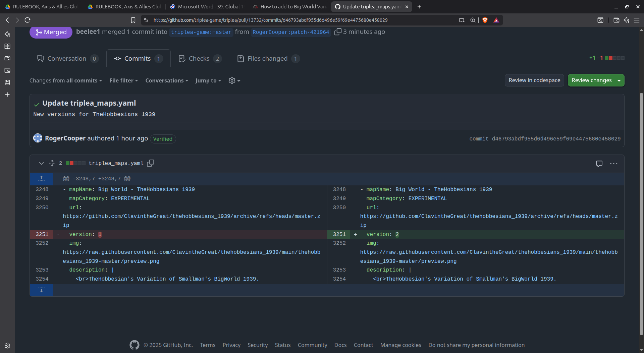
Task: Open the diff view settings gear dropdown
Action: click(x=234, y=80)
